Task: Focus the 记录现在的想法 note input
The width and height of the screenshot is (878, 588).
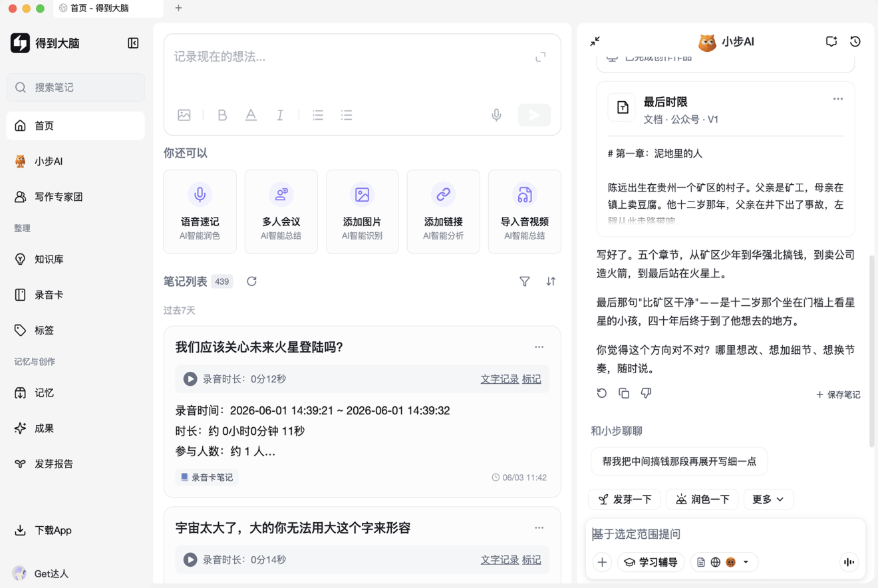Action: click(x=351, y=57)
